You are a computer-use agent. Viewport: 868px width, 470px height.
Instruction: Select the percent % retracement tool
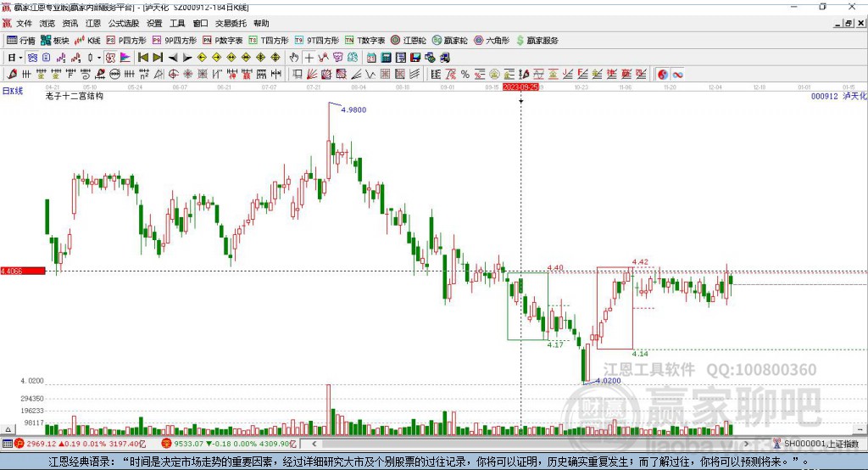[x=465, y=75]
